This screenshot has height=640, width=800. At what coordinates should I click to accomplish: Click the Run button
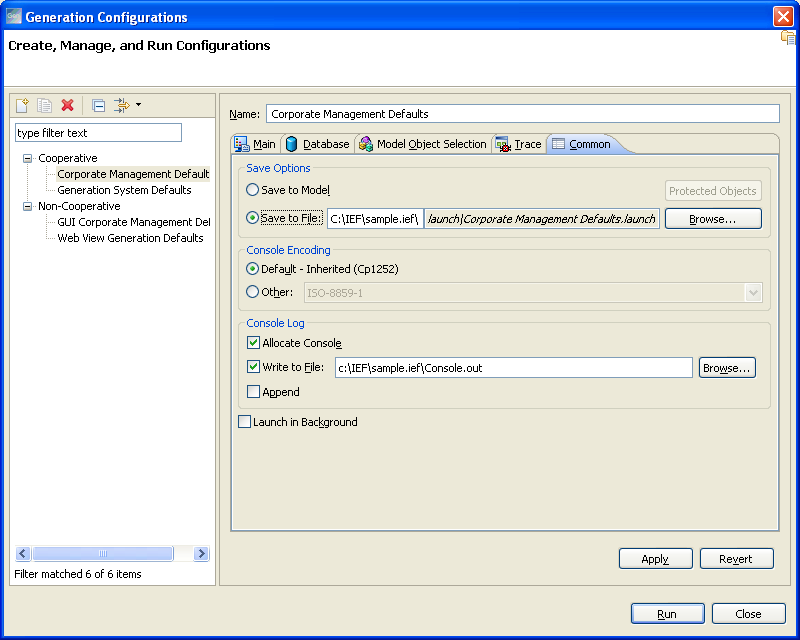[x=667, y=613]
